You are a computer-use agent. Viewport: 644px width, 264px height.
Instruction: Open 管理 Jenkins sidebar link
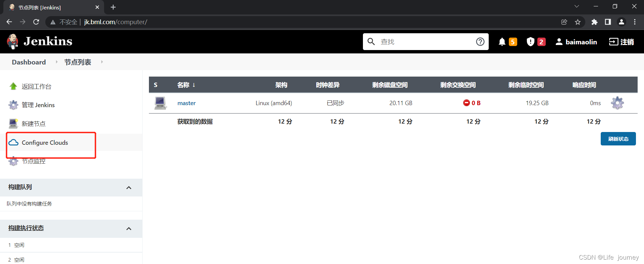[x=38, y=105]
